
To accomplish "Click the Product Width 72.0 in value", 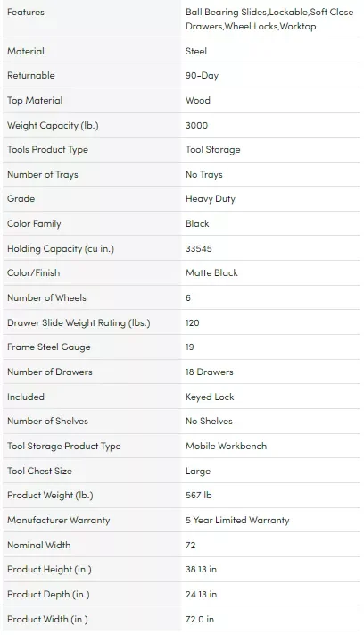I will pyautogui.click(x=200, y=619).
